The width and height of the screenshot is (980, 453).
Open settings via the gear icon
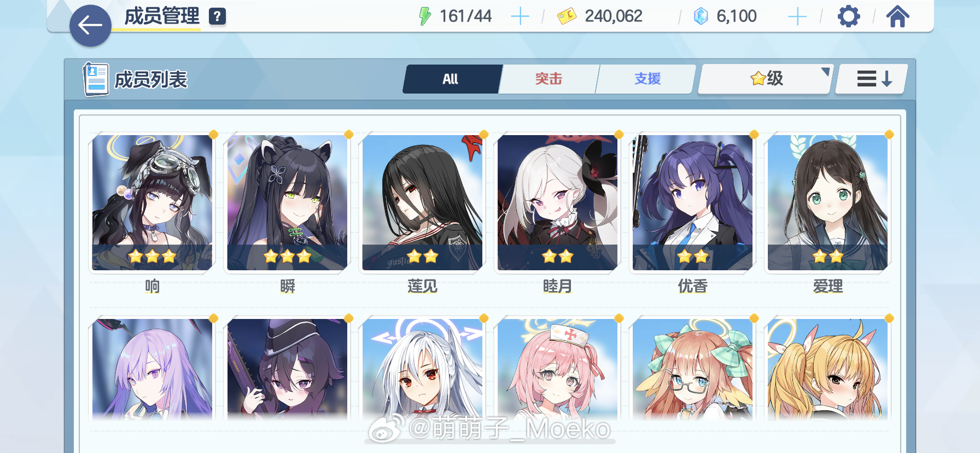click(x=849, y=16)
